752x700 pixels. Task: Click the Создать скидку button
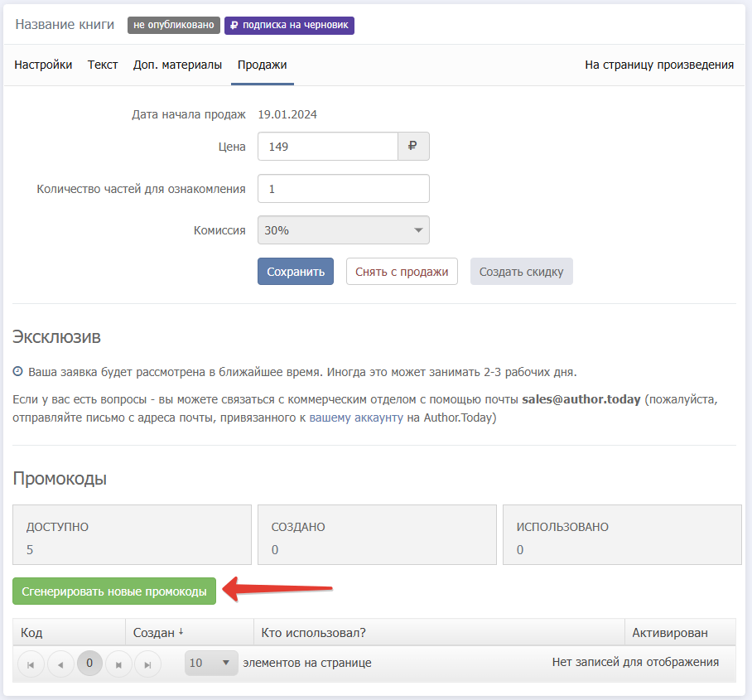click(521, 272)
